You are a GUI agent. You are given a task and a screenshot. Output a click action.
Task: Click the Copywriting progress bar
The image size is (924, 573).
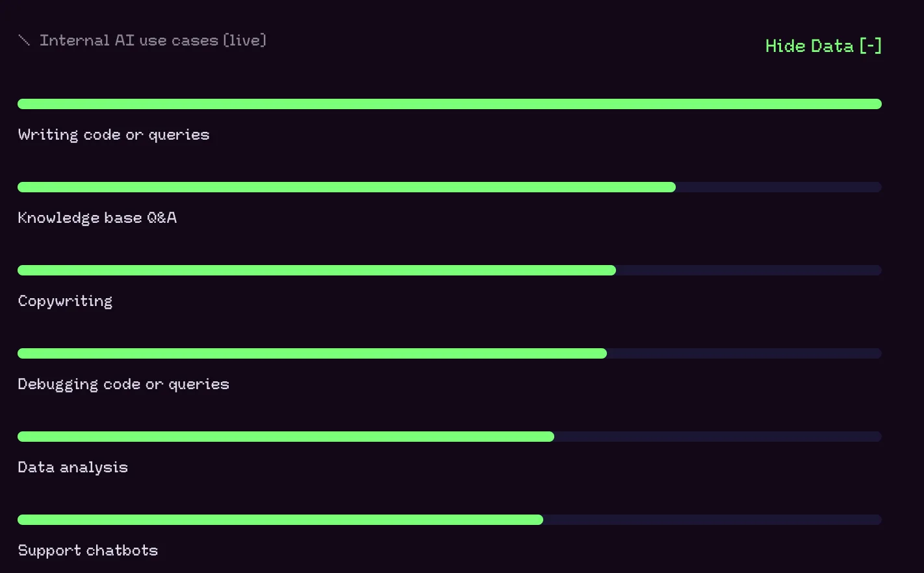click(450, 270)
